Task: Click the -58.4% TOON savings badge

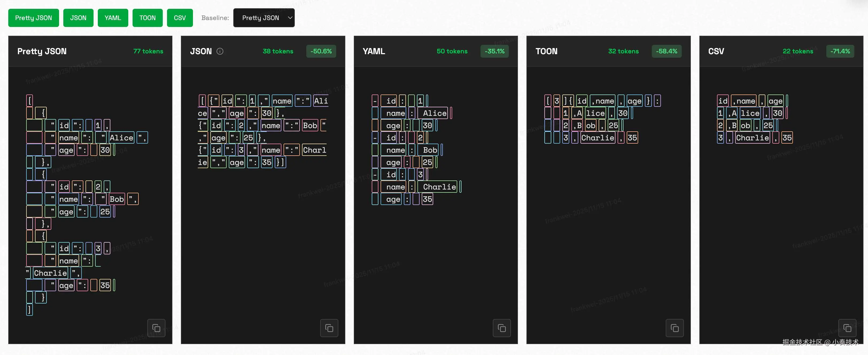Action: click(666, 51)
